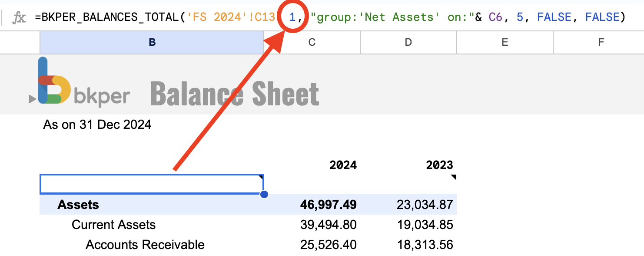Click the 2023 value 23,034.87 for Assets
The height and width of the screenshot is (256, 644).
coord(425,204)
